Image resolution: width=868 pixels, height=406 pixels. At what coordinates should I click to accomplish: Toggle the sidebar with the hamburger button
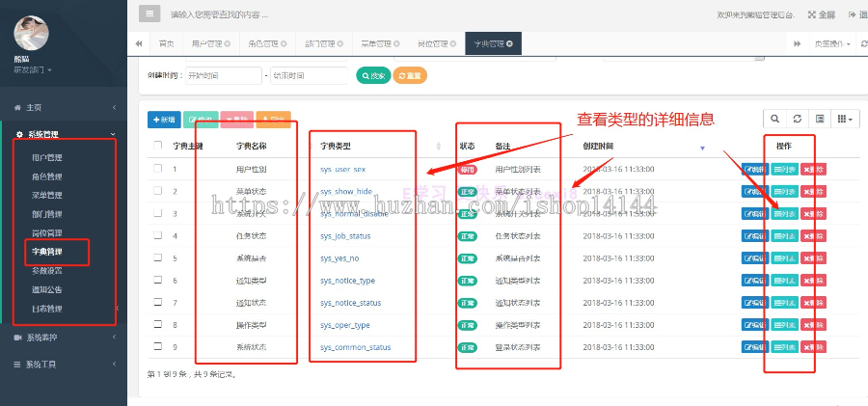click(149, 14)
